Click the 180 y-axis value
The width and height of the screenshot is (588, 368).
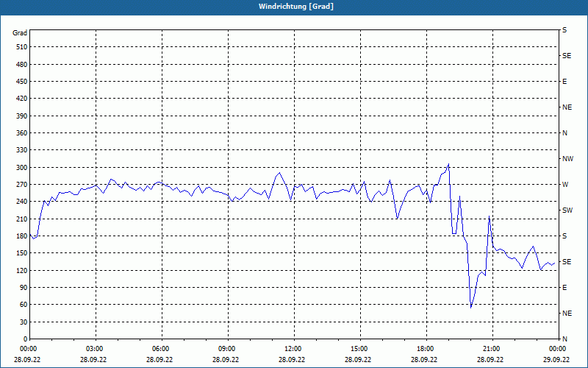click(x=21, y=236)
